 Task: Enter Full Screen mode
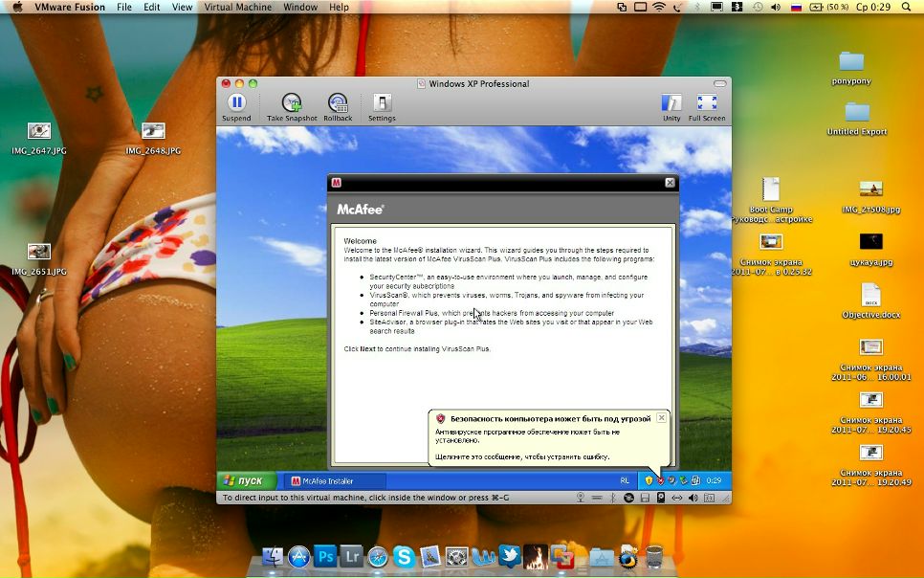coord(707,107)
